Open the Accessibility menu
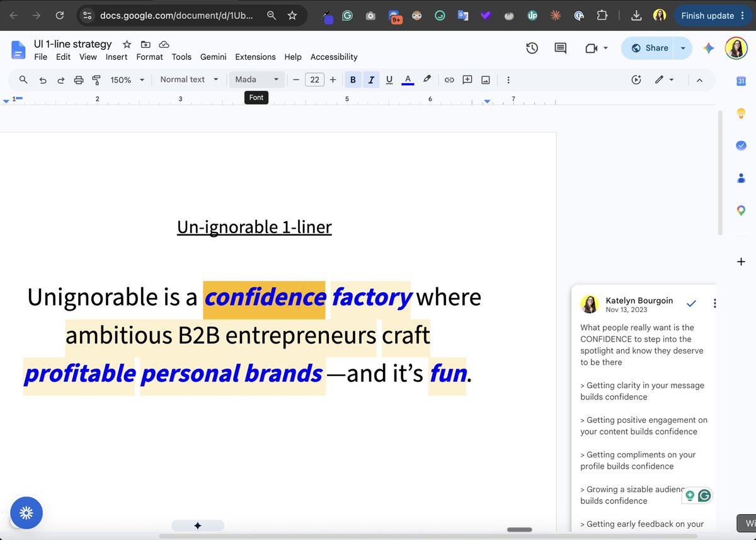This screenshot has width=756, height=540. pos(334,57)
